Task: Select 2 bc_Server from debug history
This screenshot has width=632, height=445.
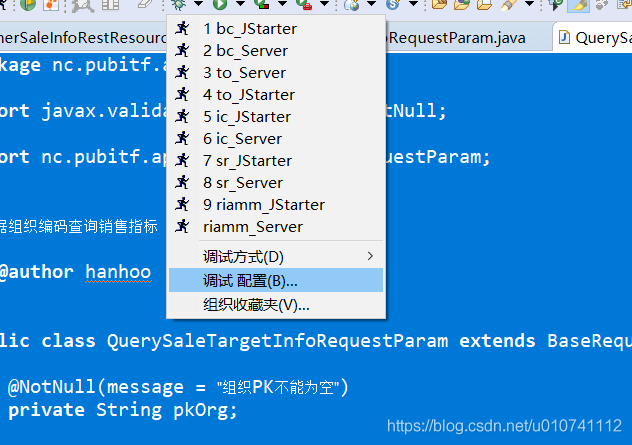Action: point(245,51)
